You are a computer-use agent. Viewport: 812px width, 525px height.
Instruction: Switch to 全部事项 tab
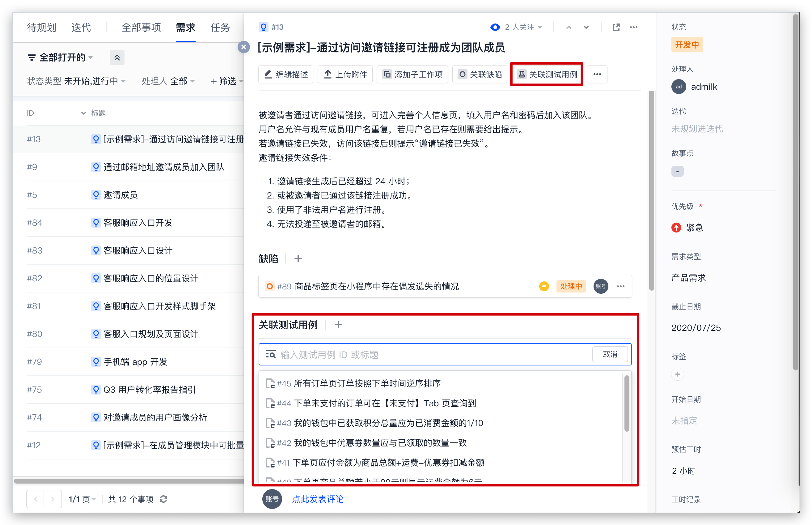[x=141, y=27]
